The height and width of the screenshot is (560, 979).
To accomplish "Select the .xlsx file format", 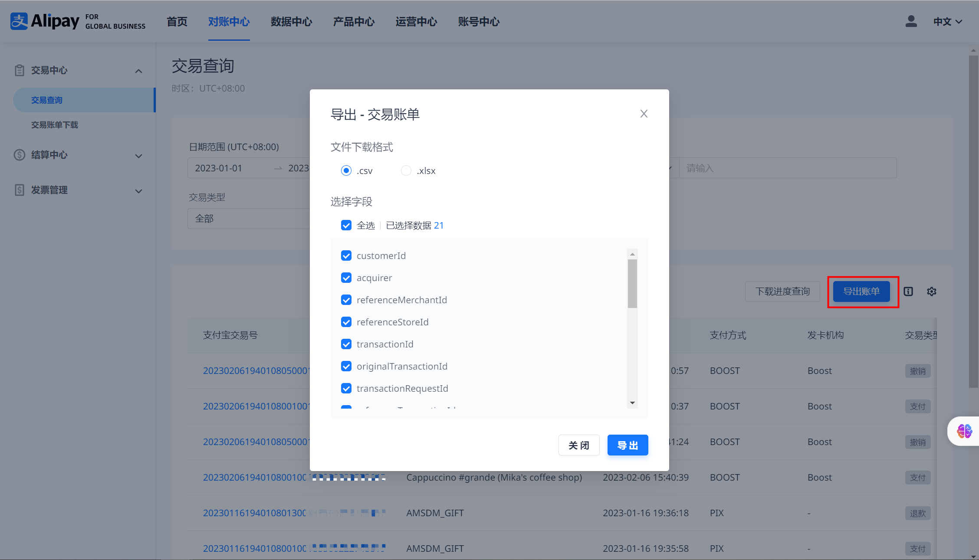I will pos(406,170).
